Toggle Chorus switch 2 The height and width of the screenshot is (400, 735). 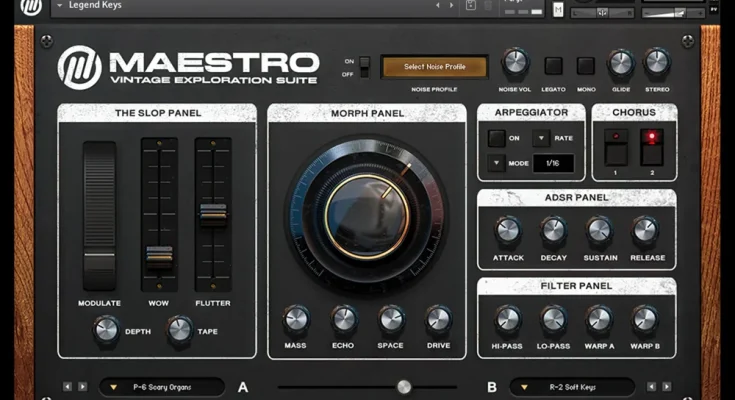652,146
